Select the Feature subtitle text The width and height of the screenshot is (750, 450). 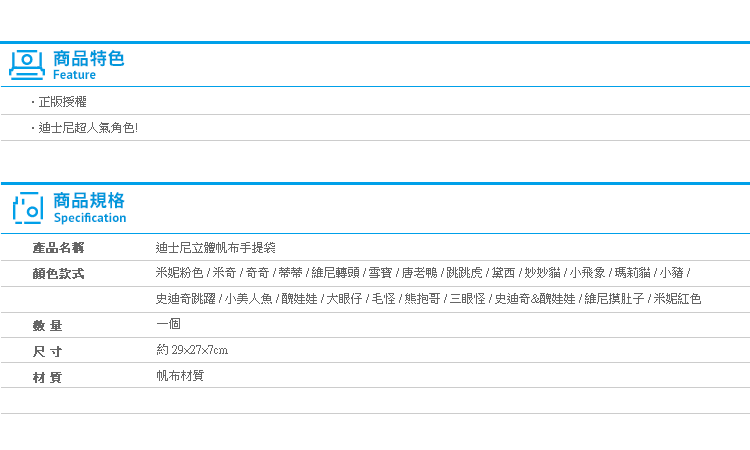[74, 75]
